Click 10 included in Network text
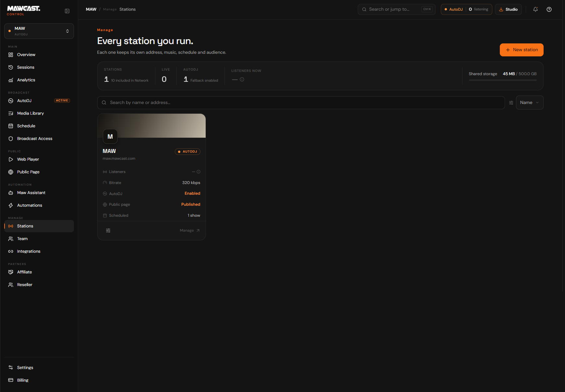This screenshot has height=392, width=565. click(130, 81)
